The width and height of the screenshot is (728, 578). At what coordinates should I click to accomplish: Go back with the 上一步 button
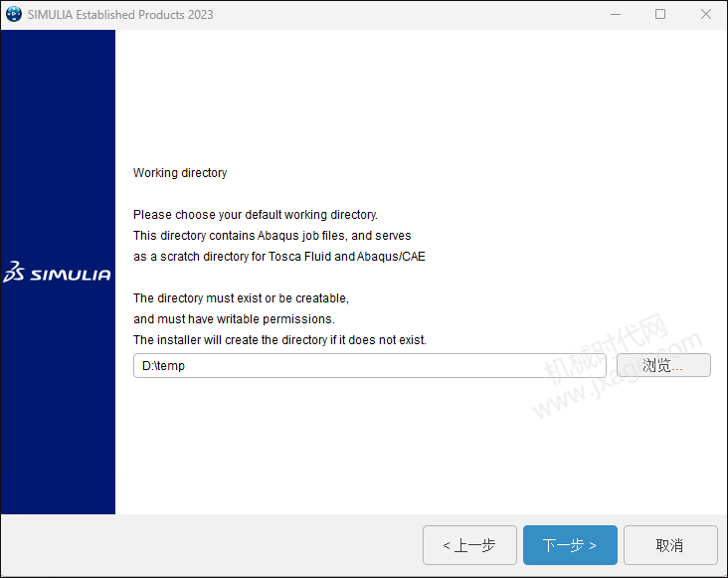coord(469,545)
